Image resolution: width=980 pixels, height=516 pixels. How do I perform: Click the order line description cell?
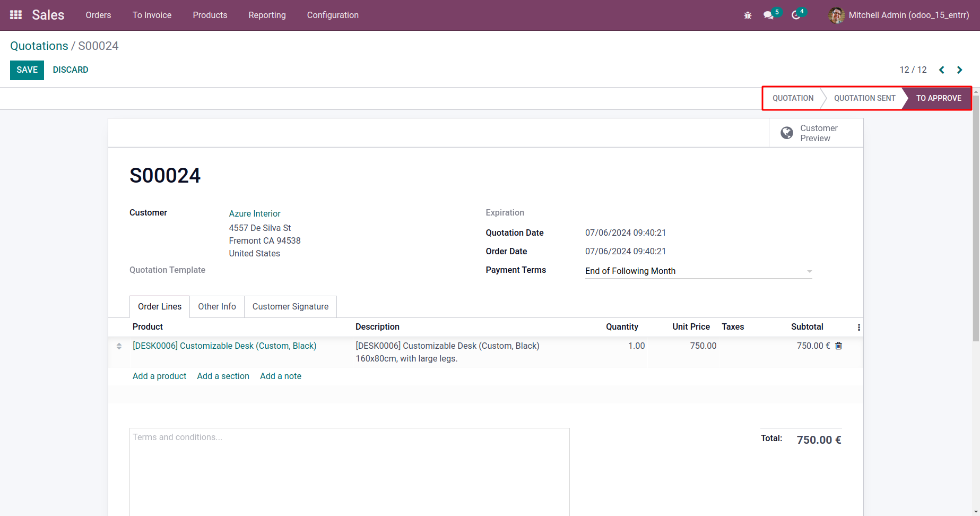[x=447, y=352]
